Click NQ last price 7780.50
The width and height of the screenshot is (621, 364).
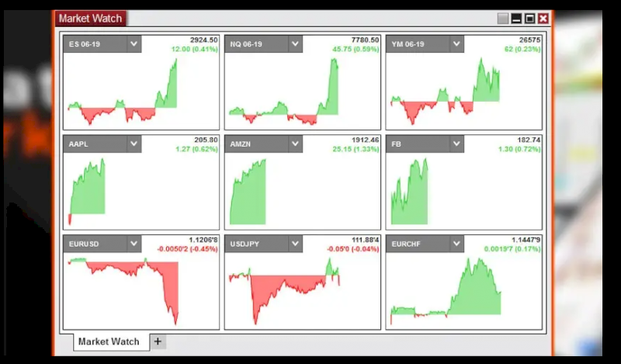point(365,40)
